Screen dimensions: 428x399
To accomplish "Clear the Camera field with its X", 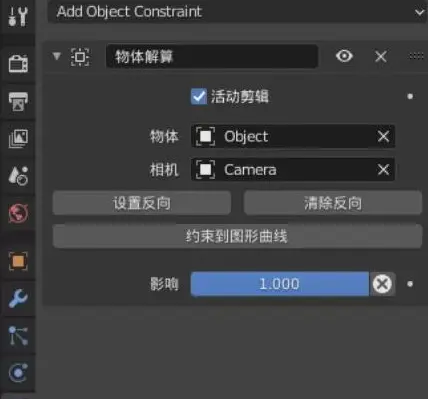I will pos(383,170).
